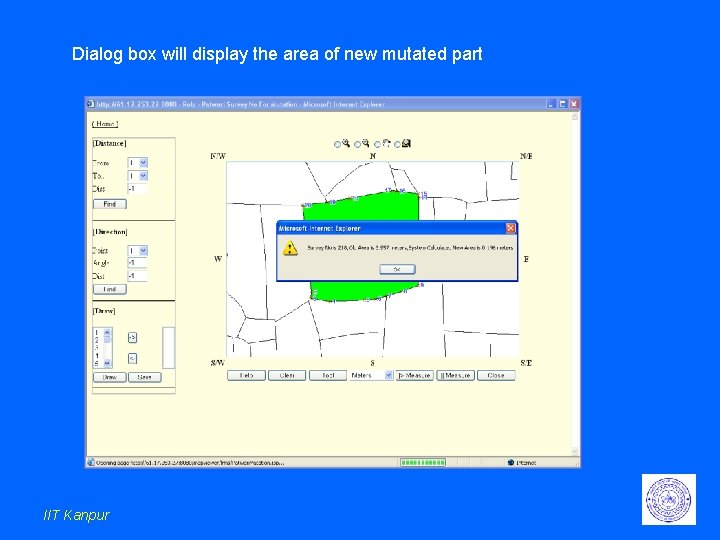Viewport: 720px width, 540px height.
Task: Open the Distance To dropdown
Action: pos(138,176)
